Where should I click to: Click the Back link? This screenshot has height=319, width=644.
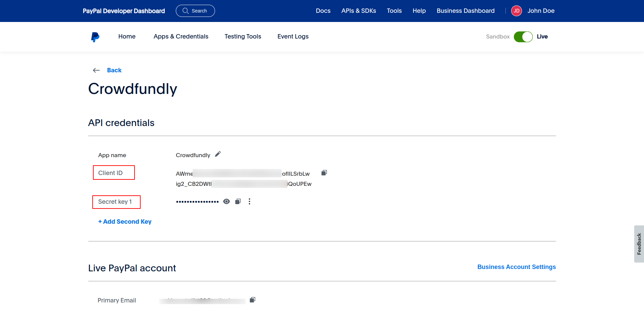click(x=114, y=70)
